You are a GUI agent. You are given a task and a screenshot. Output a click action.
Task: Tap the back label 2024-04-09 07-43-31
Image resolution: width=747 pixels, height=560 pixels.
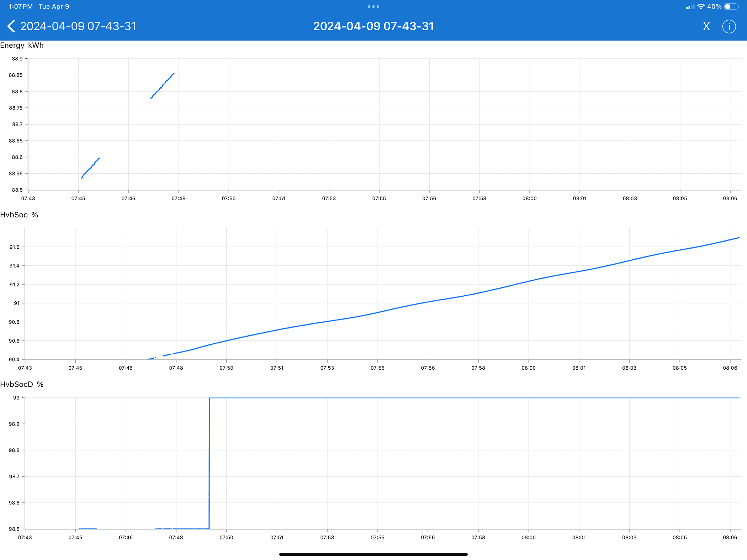(78, 26)
